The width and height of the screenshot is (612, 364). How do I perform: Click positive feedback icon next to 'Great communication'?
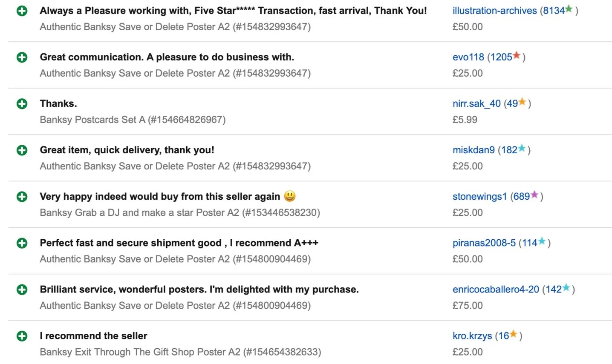pyautogui.click(x=22, y=57)
